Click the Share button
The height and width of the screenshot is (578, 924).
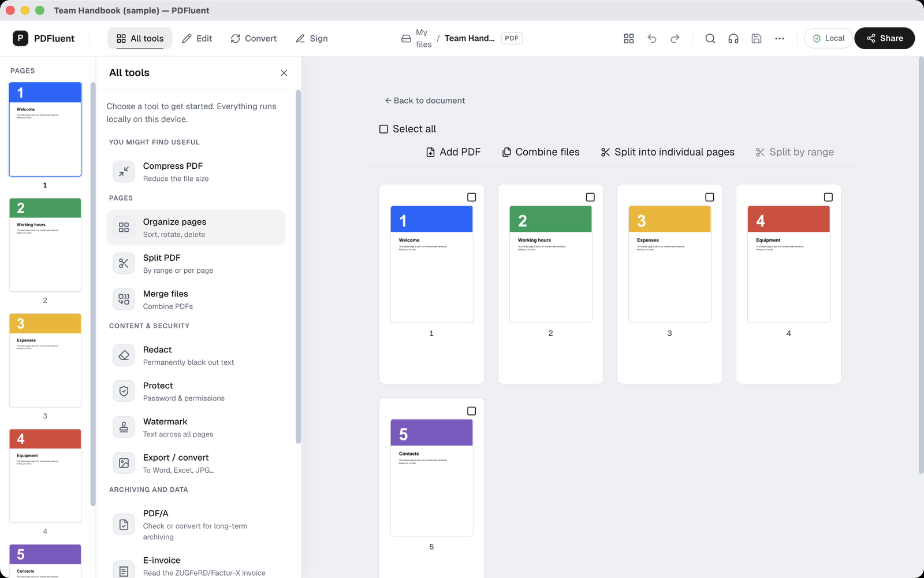point(884,38)
